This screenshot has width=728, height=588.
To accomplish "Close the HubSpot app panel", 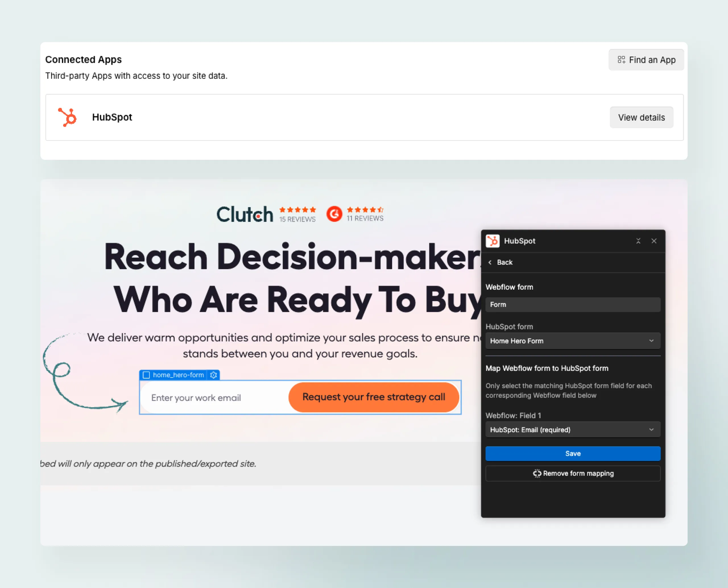I will click(654, 241).
